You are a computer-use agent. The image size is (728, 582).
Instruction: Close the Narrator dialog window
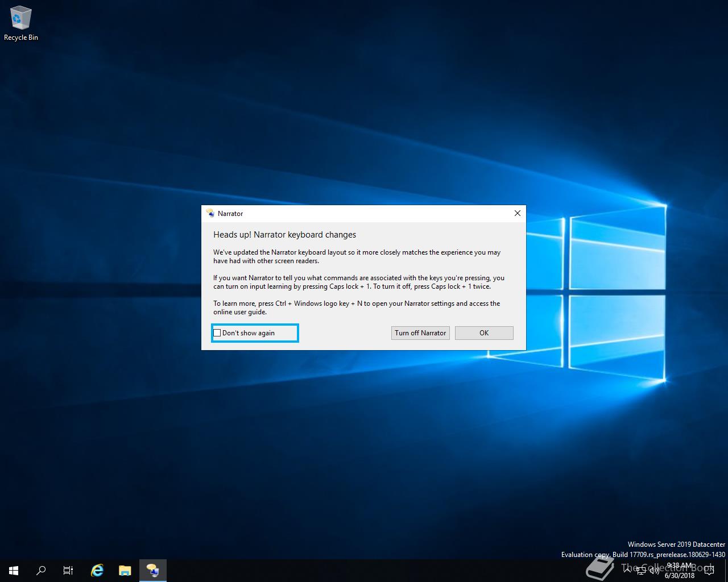[x=517, y=213]
